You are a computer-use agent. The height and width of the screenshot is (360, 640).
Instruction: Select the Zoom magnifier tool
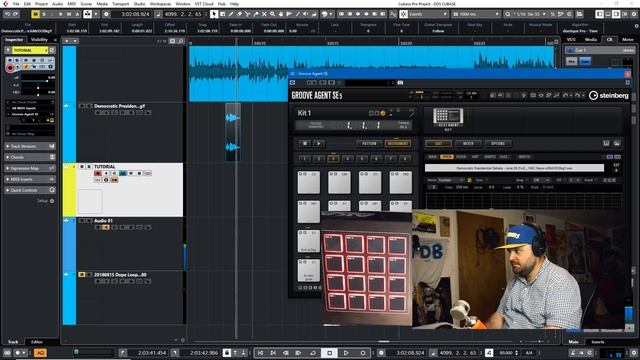(272, 14)
